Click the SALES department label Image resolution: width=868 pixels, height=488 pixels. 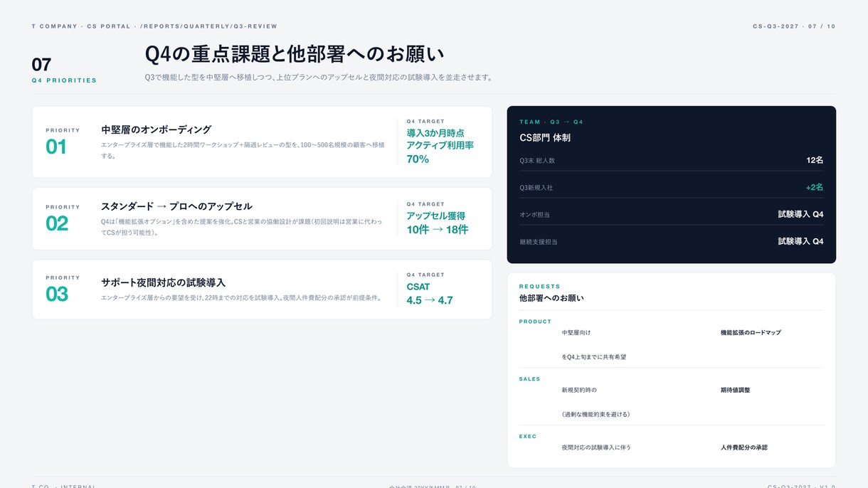(530, 379)
